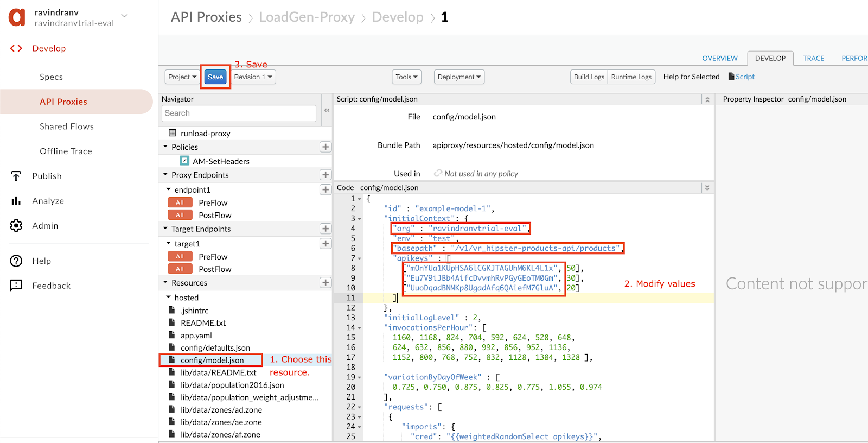
Task: Select runload-proxy in Navigator
Action: (x=206, y=134)
